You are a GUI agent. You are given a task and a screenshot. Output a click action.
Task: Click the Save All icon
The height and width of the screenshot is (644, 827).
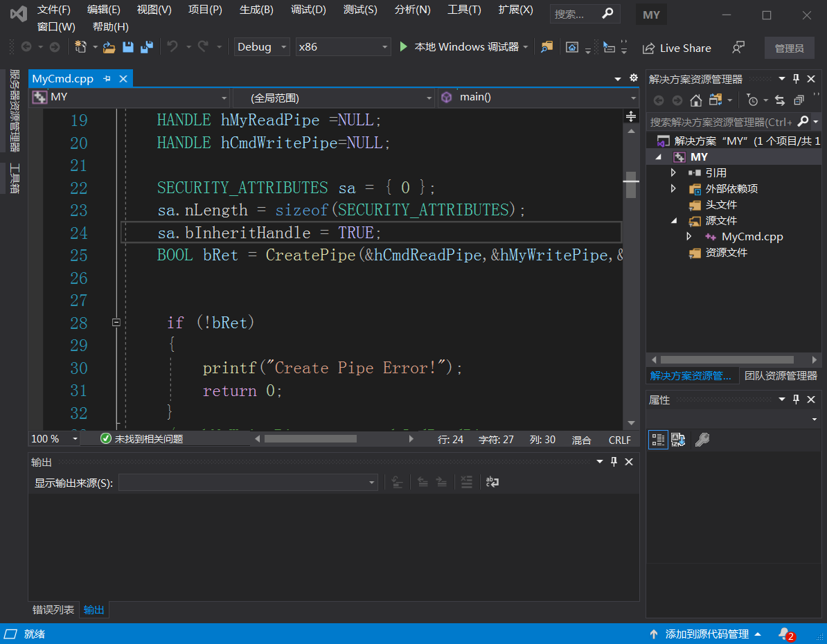click(147, 47)
